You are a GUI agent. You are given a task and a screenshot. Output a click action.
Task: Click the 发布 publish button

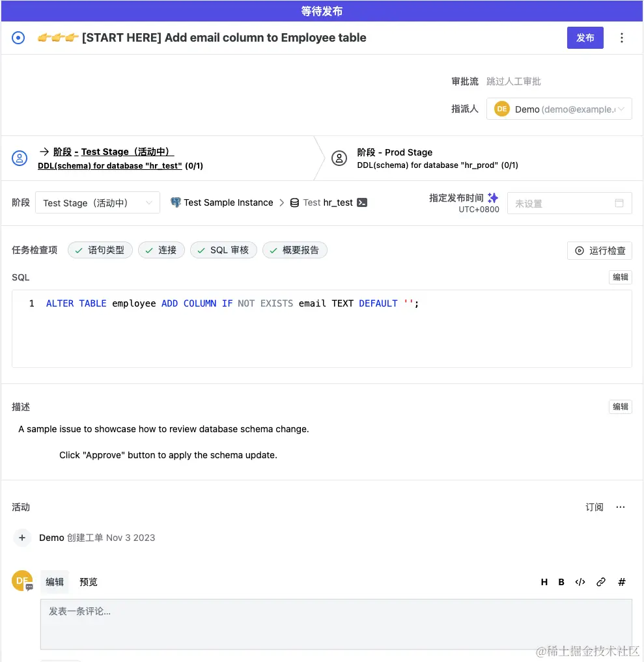pyautogui.click(x=585, y=38)
